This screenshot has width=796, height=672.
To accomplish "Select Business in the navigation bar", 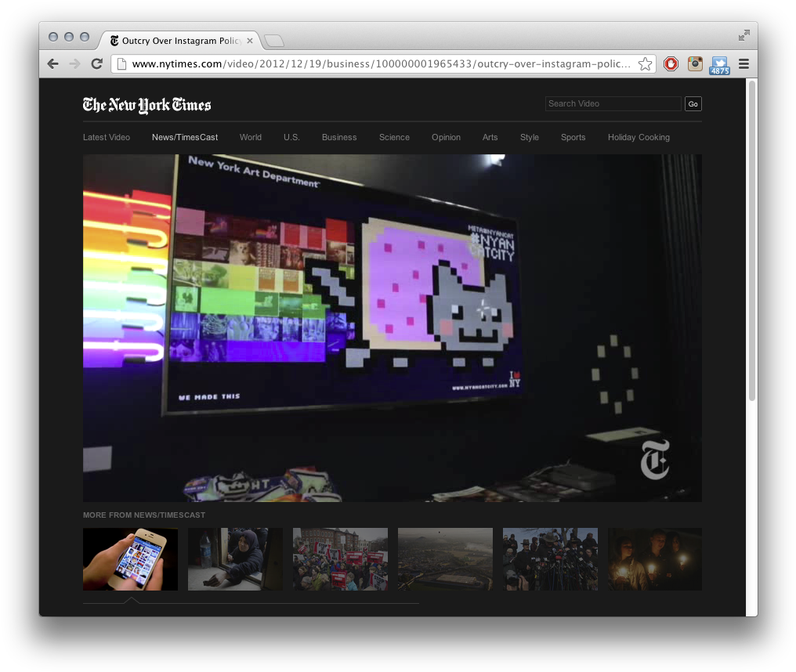I will pyautogui.click(x=339, y=137).
